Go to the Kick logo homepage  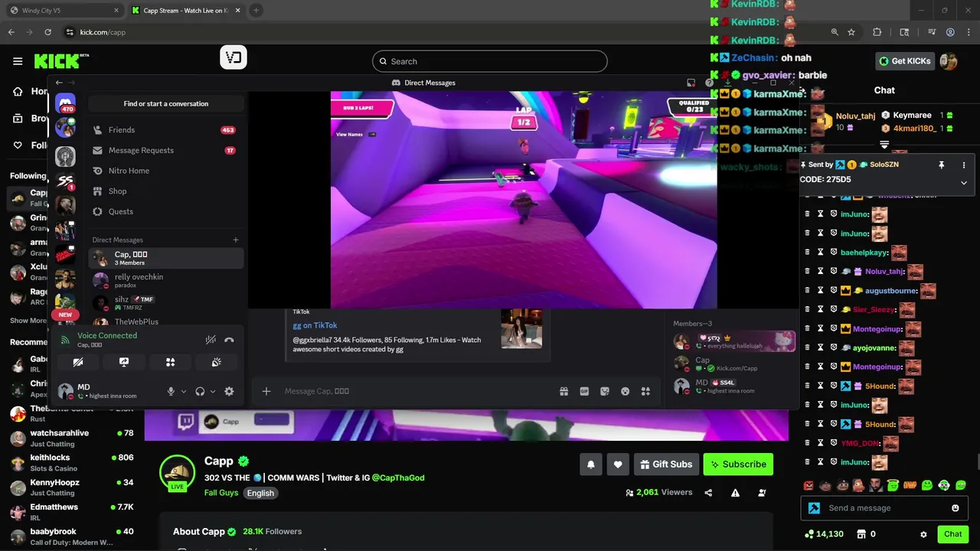point(61,61)
